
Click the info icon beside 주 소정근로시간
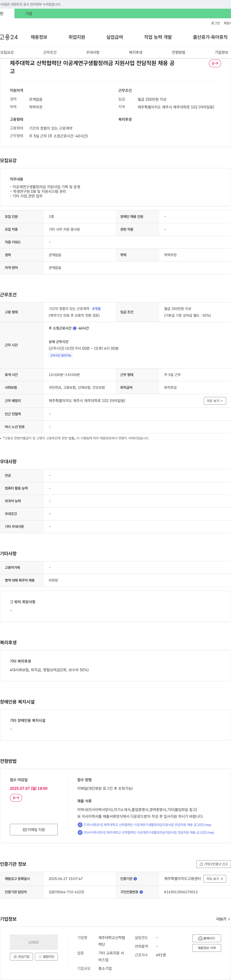(74, 328)
